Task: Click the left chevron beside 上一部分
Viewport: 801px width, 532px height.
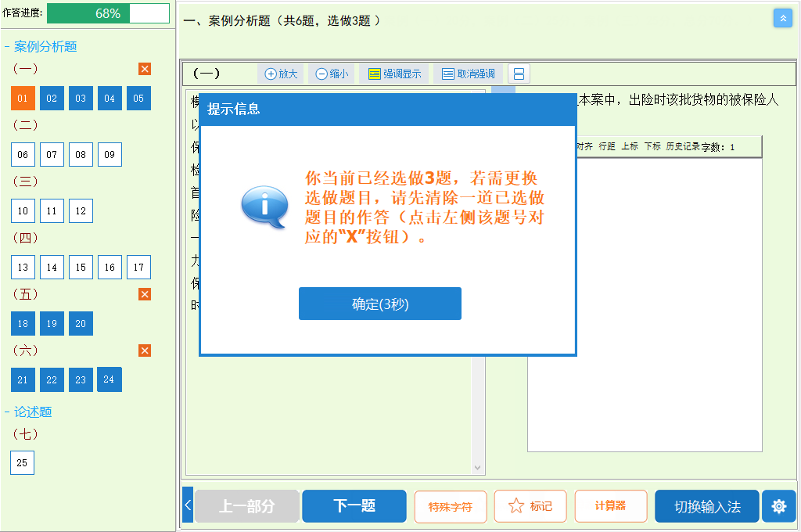Action: coord(188,506)
